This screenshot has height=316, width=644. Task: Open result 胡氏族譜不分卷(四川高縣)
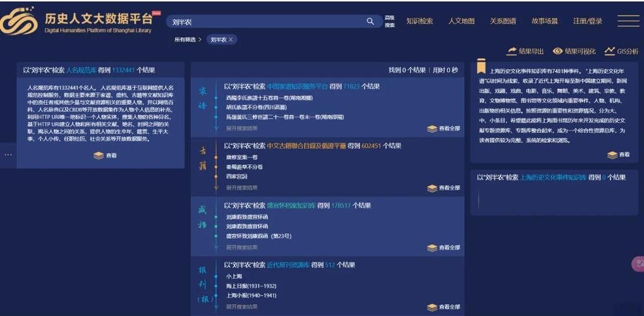click(257, 107)
